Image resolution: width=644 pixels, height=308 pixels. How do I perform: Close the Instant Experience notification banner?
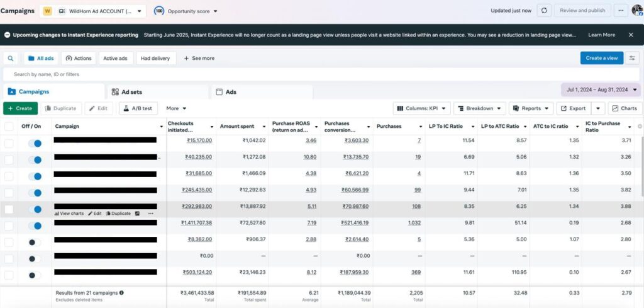click(x=631, y=35)
